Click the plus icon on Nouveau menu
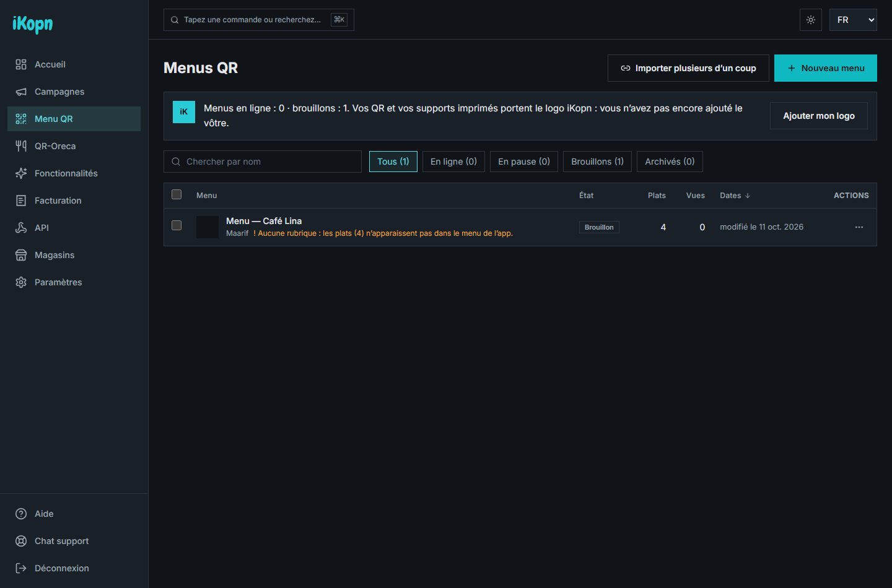 coord(792,68)
